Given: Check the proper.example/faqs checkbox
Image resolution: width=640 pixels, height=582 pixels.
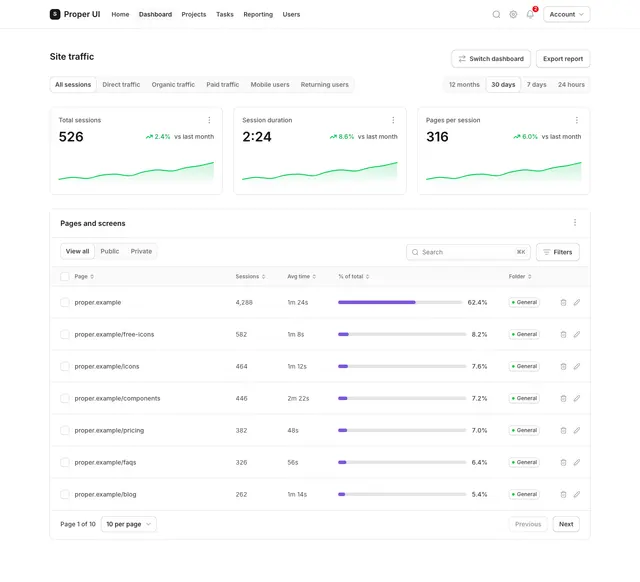Looking at the screenshot, I should pyautogui.click(x=64, y=462).
